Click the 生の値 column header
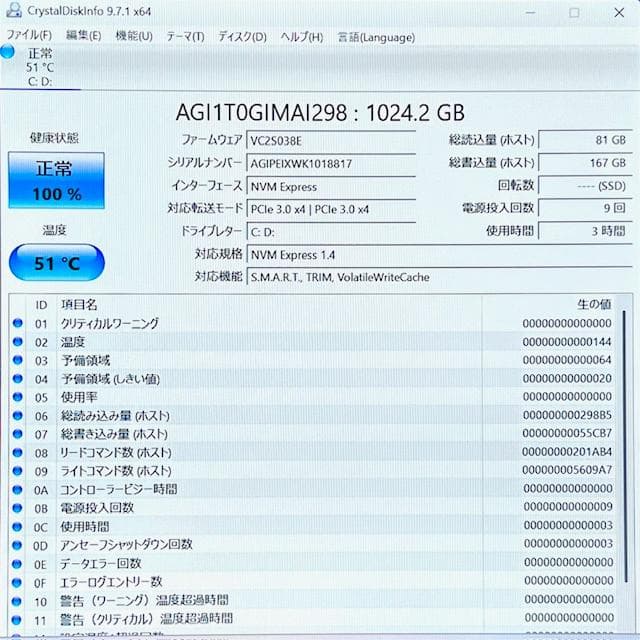The width and height of the screenshot is (640, 640). tap(594, 304)
